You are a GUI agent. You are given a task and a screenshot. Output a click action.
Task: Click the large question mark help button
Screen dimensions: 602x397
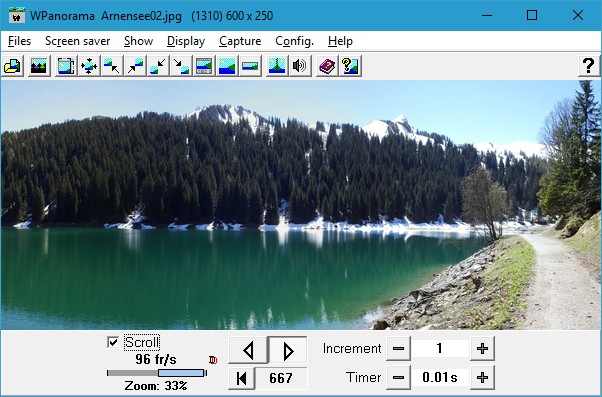point(588,66)
